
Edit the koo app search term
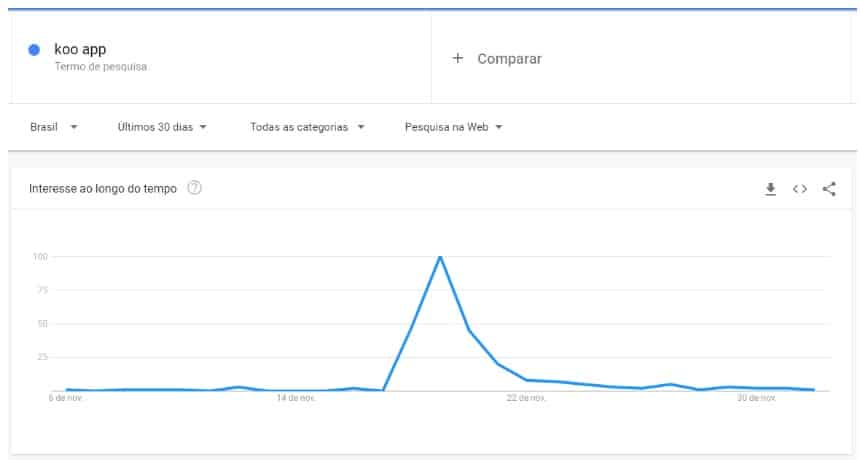(80, 48)
